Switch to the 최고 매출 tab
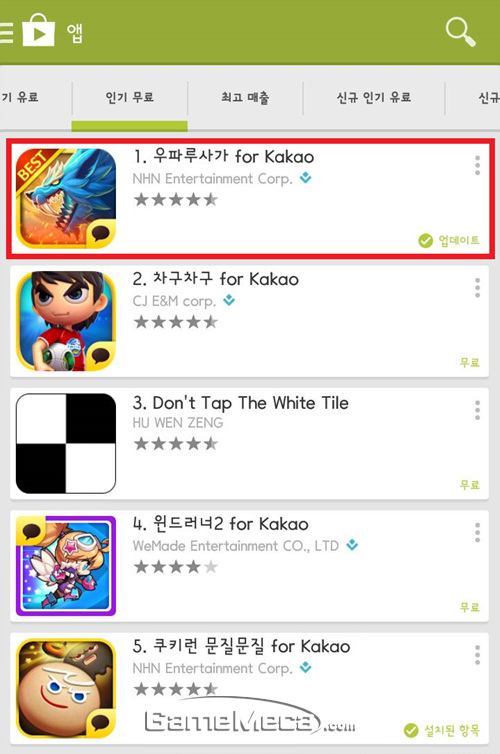The image size is (500, 754). (x=245, y=98)
